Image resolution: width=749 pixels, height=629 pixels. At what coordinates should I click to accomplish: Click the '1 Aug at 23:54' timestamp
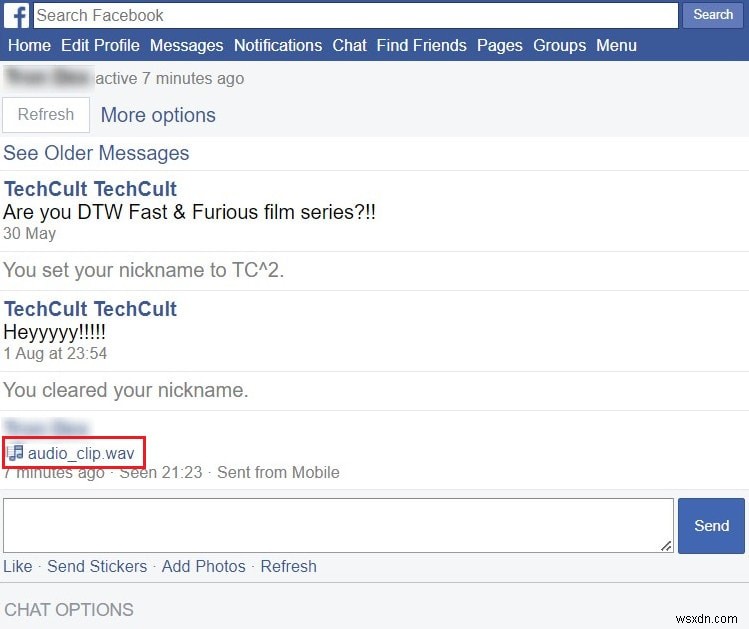[x=55, y=353]
